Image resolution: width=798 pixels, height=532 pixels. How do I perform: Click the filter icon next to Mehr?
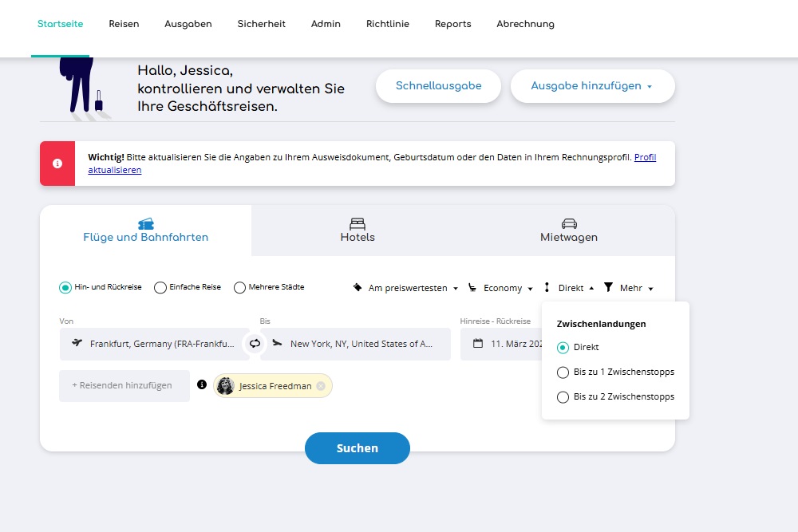click(607, 287)
